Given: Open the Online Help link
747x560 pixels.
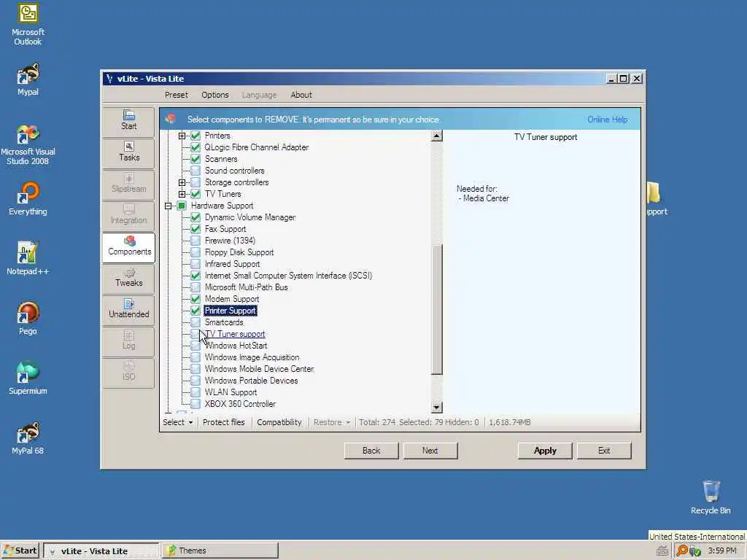Looking at the screenshot, I should 608,120.
